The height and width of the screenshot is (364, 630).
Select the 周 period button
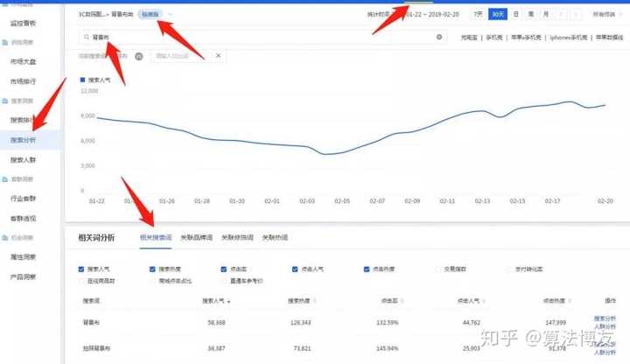(531, 14)
